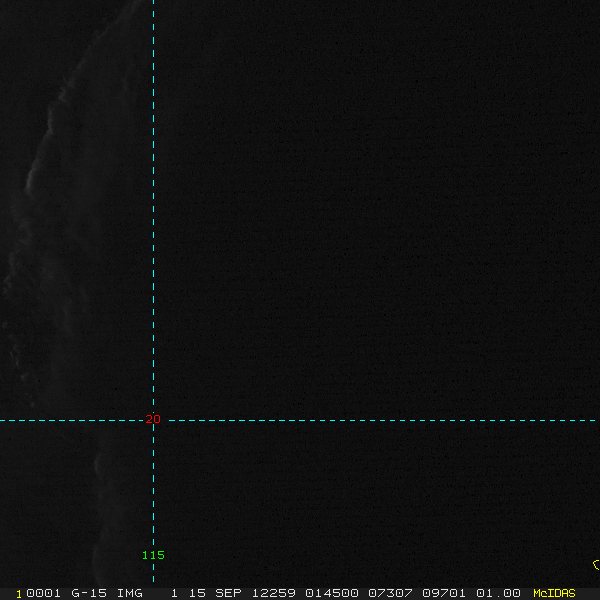Image resolution: width=600 pixels, height=600 pixels.
Task: Click the 09701 coordinate value
Action: tap(444, 593)
